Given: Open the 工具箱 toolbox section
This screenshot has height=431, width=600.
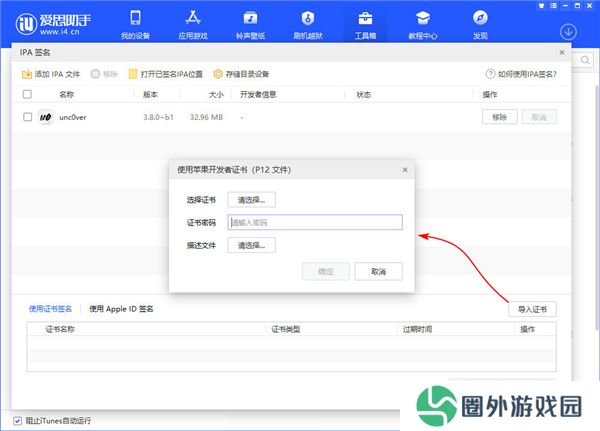Looking at the screenshot, I should 365,24.
